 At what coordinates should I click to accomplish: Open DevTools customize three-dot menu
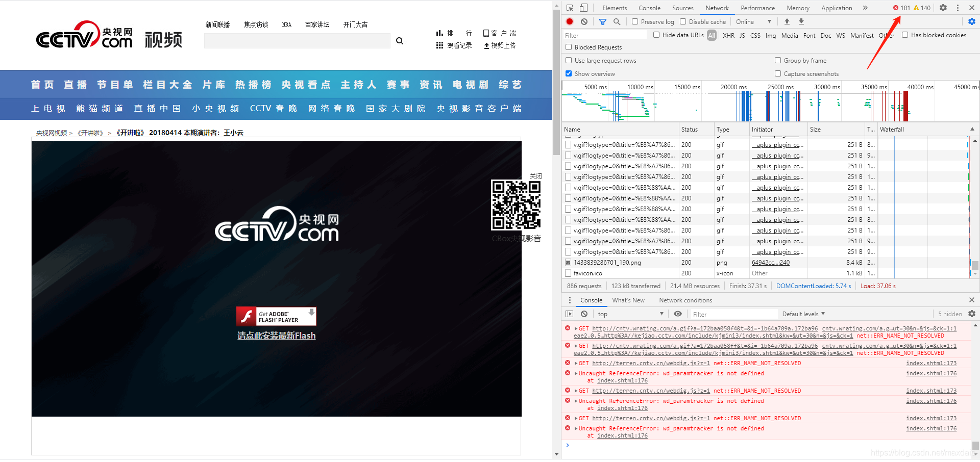[x=958, y=8]
